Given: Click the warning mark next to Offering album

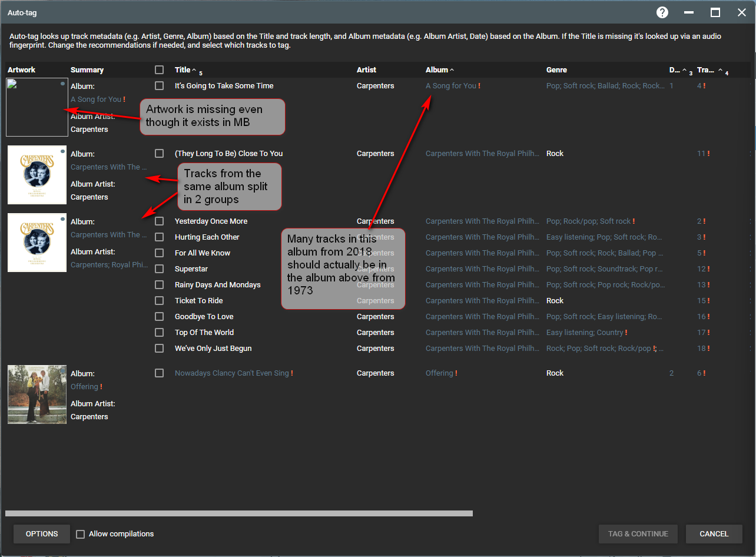Looking at the screenshot, I should tap(456, 373).
